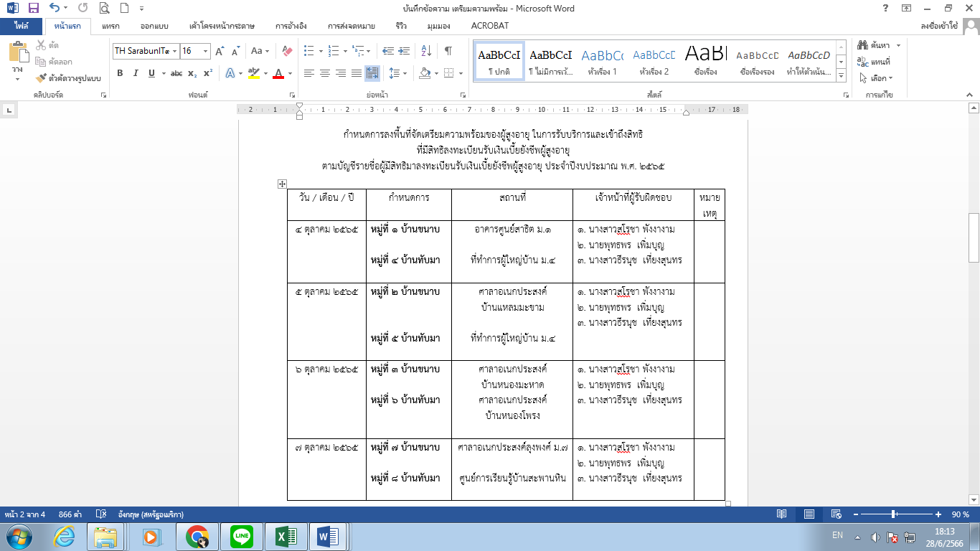Toggle strikethrough formatting
This screenshot has width=980, height=551.
(176, 73)
